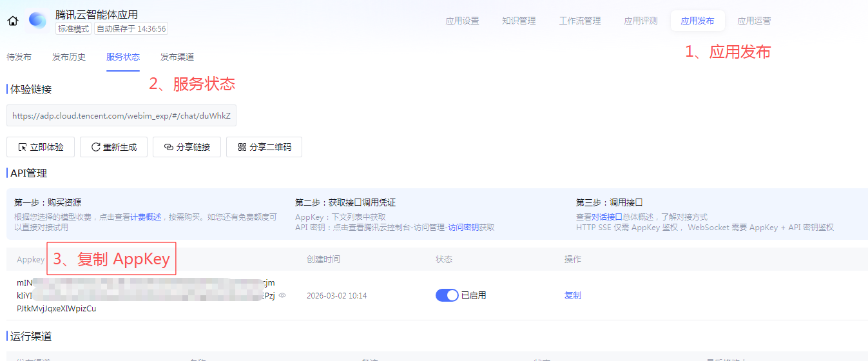Open the 工作流管理 tab
868x361 pixels.
click(580, 21)
